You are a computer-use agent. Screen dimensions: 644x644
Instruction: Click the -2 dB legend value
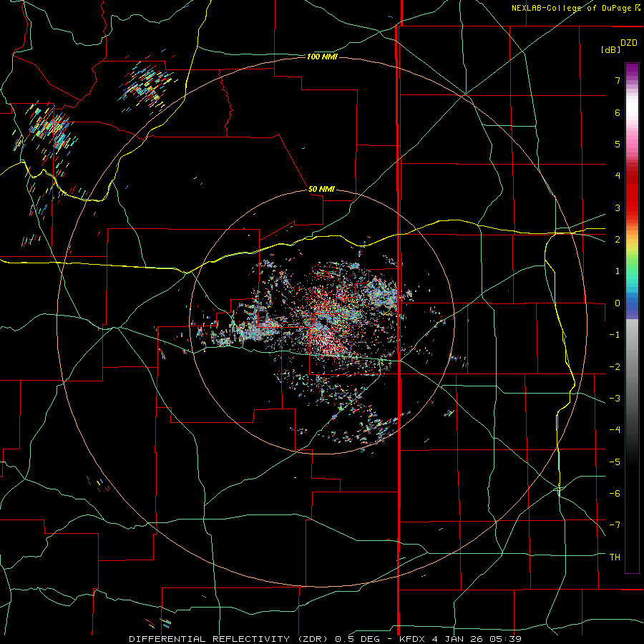(615, 367)
